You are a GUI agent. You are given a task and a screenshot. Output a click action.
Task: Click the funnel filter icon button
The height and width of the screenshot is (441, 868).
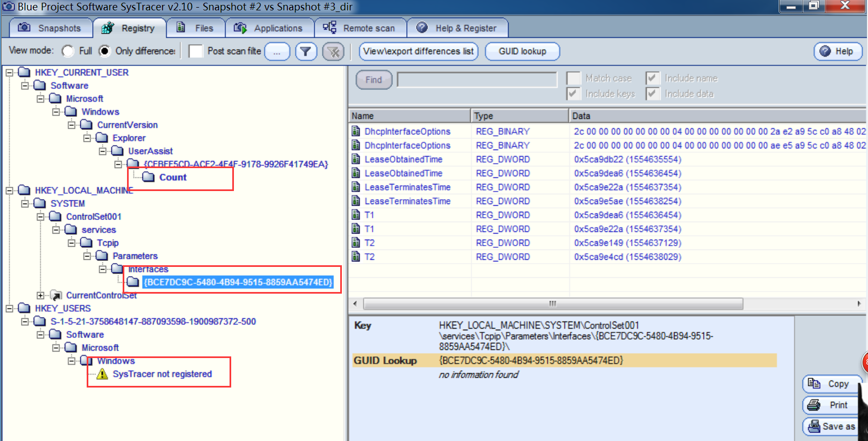[x=306, y=51]
